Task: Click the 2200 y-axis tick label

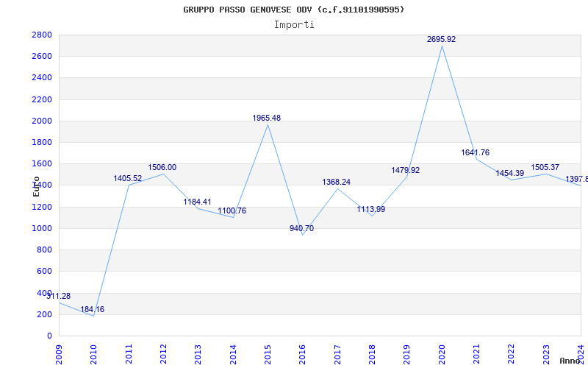Action: point(42,99)
